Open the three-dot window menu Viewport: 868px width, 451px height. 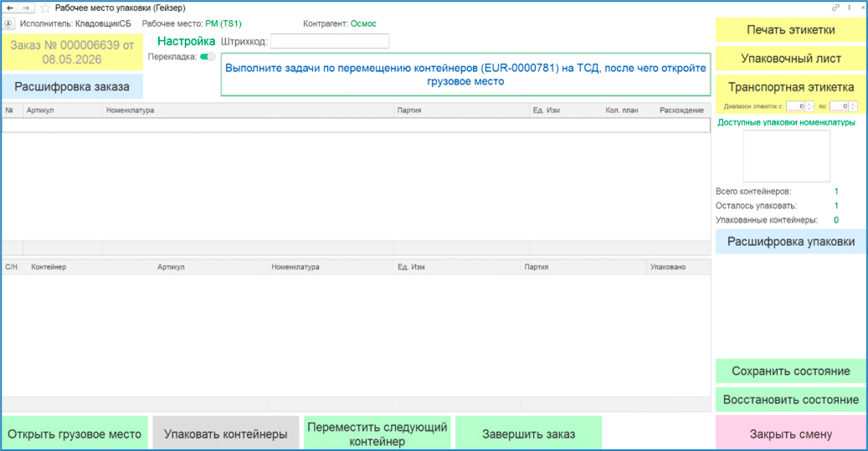[850, 8]
